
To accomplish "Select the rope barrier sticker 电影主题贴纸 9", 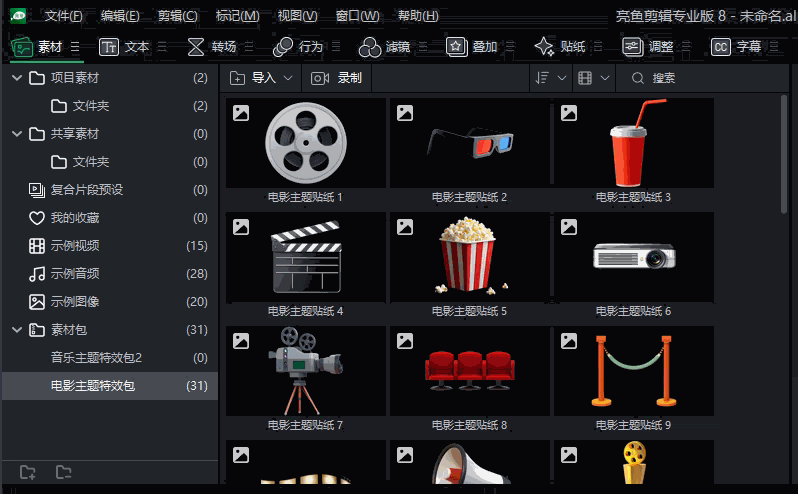I will 634,371.
